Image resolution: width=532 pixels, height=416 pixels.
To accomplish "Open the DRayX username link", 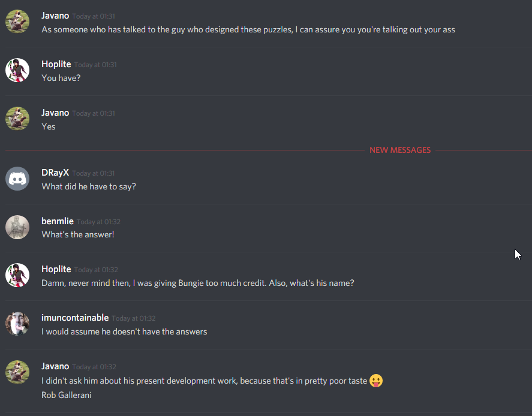I will tap(55, 173).
